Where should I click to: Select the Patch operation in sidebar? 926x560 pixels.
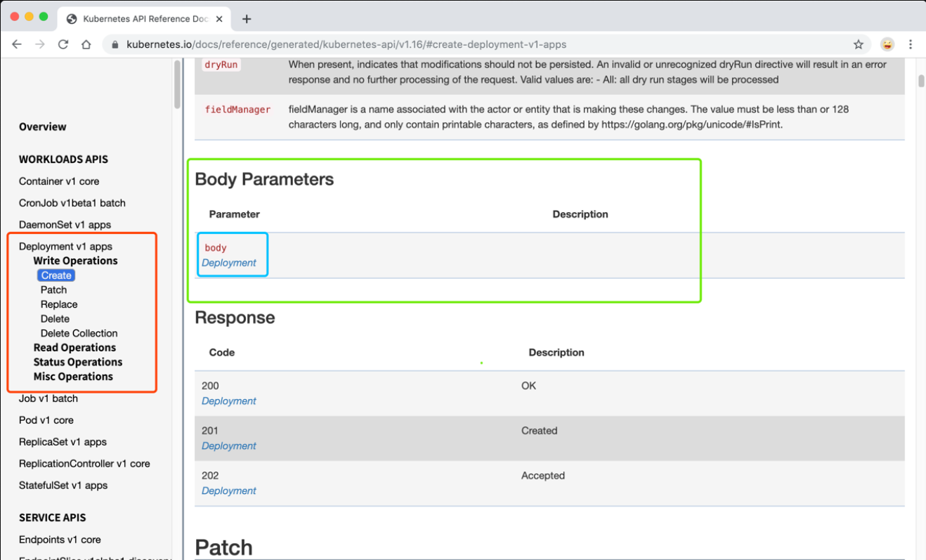click(53, 290)
